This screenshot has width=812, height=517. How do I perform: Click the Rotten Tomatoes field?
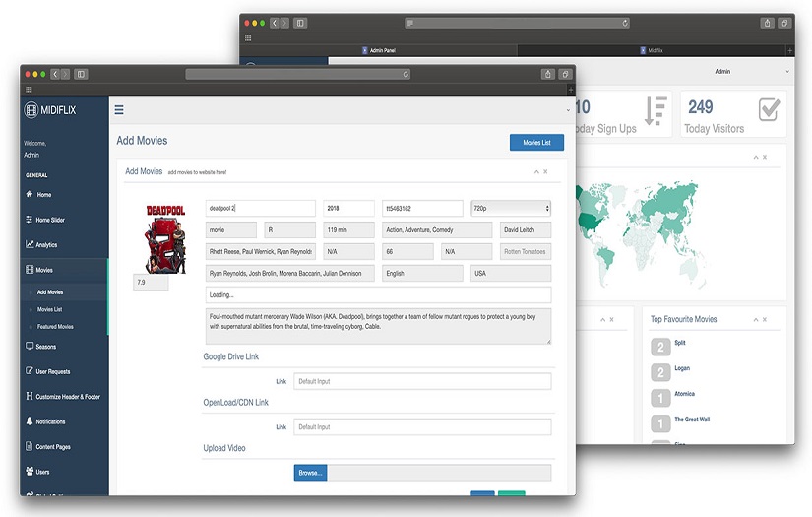pyautogui.click(x=526, y=252)
